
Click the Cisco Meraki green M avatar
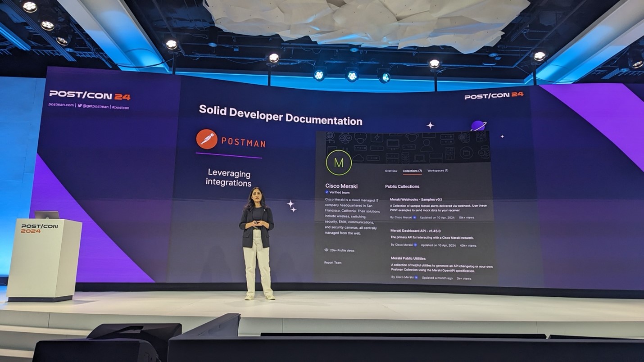click(339, 162)
